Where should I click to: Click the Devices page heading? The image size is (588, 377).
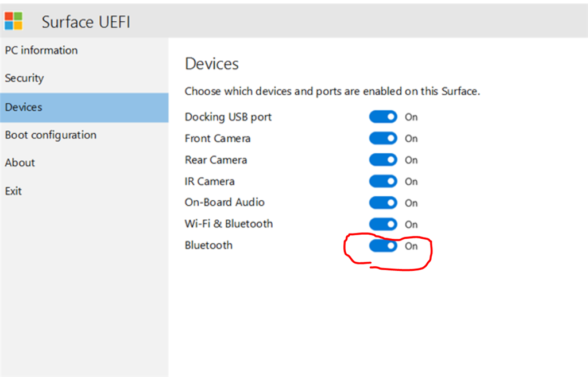(x=211, y=64)
